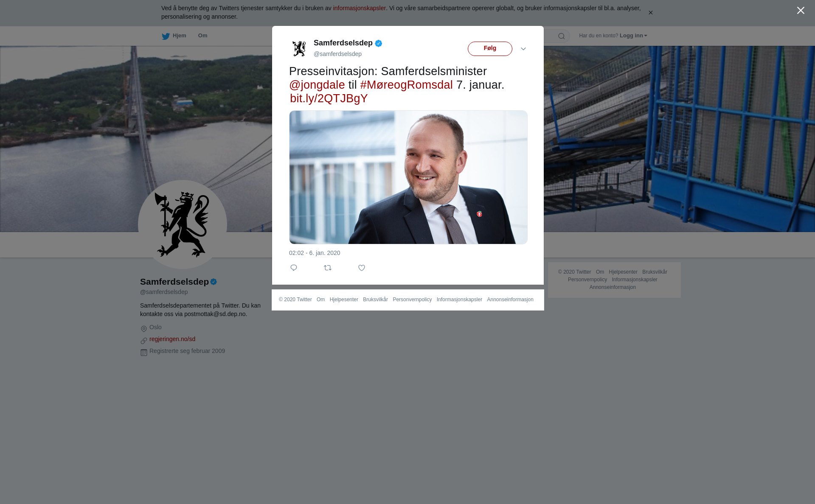Like the tweet with the heart icon
This screenshot has width=815, height=504.
(362, 268)
